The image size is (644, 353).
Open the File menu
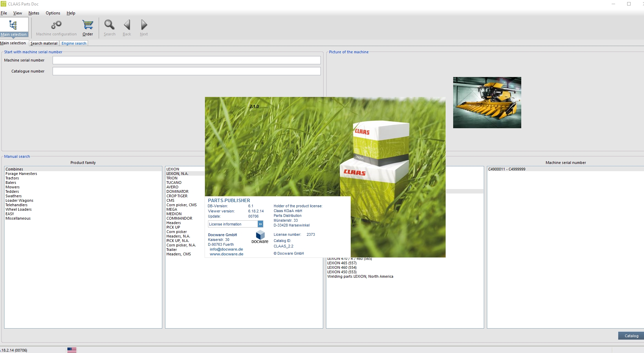[4, 13]
